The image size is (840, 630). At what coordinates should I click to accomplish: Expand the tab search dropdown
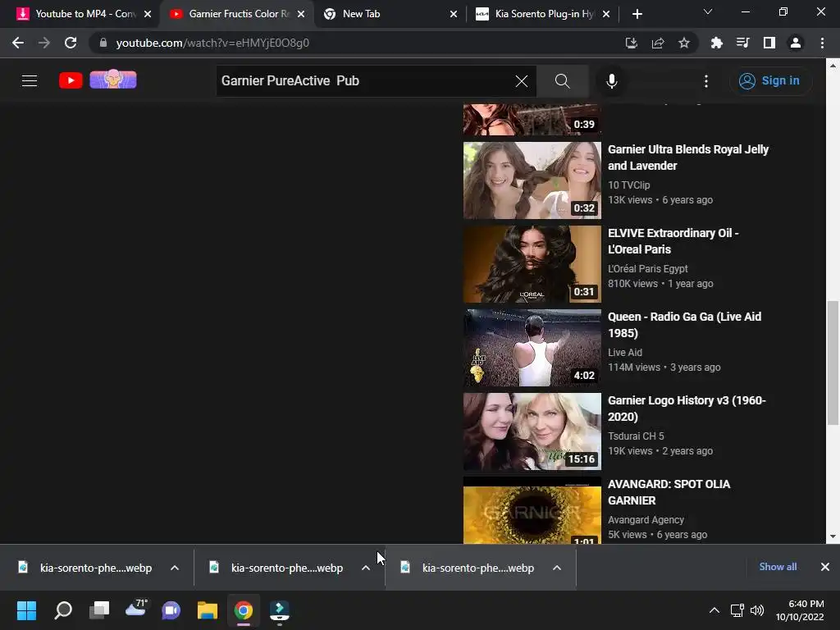tap(708, 11)
